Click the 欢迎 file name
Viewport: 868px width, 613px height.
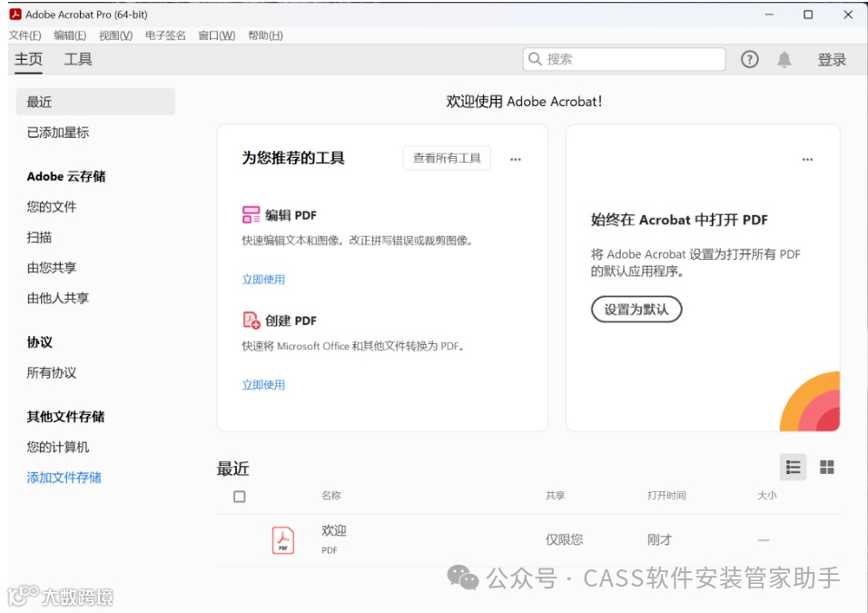point(334,530)
